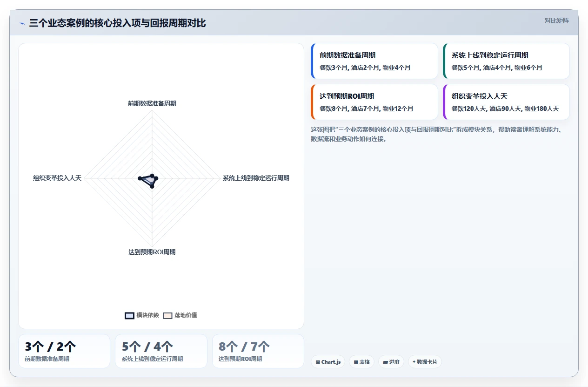Viewport: 588px width, 387px height.
Task: Click the title 三个业态案例的核心投入项与回报周期对比
Action: click(117, 23)
